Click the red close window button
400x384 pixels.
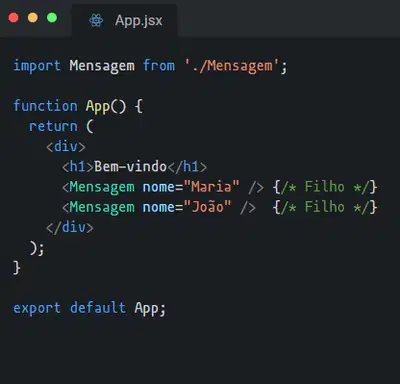pyautogui.click(x=13, y=17)
